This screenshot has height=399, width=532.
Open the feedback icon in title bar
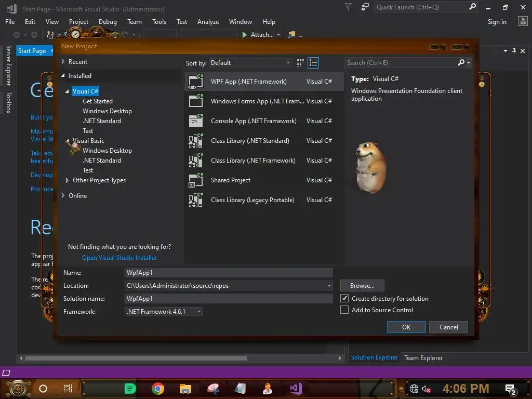click(x=365, y=7)
